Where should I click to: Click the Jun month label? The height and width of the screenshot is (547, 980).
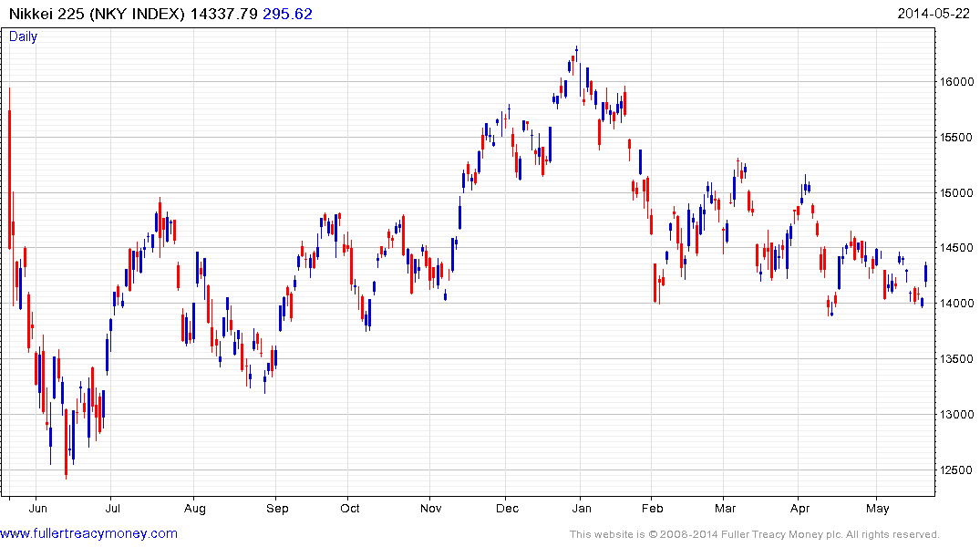(x=37, y=508)
